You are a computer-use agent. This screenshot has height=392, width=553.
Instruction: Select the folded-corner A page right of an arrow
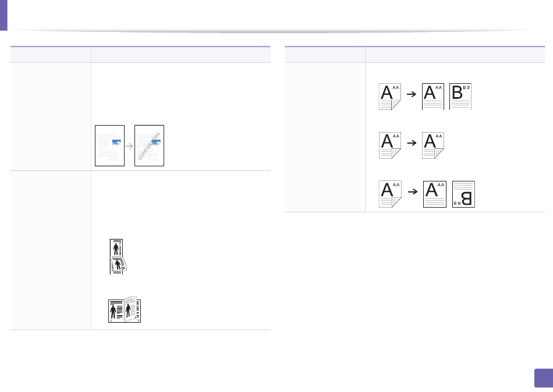click(x=433, y=145)
